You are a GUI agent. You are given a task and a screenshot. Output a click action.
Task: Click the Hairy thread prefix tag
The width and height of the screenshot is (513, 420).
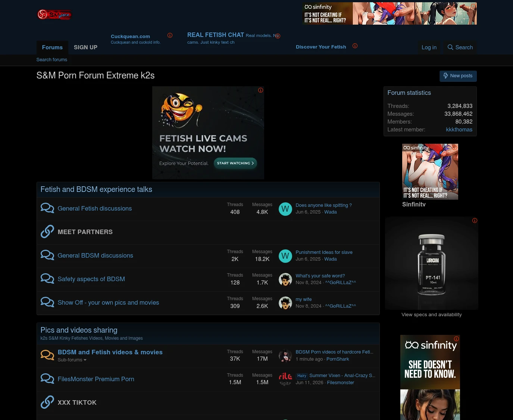302,376
